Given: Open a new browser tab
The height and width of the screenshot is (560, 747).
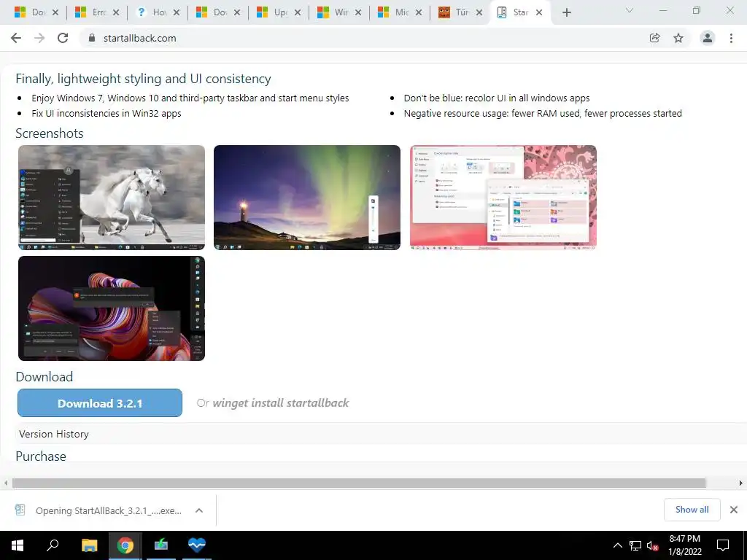Looking at the screenshot, I should pos(566,13).
